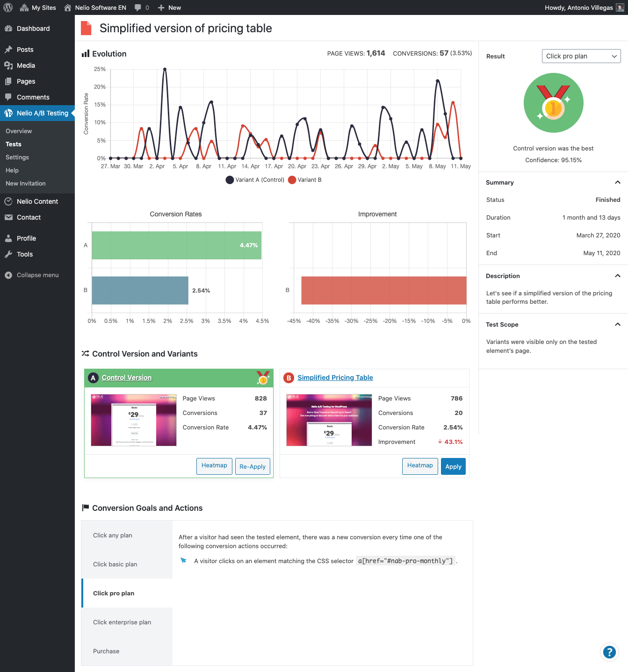Click the CSS selector code a[href="#nab-pro-monthly"]
Image resolution: width=628 pixels, height=672 pixels.
pos(405,561)
